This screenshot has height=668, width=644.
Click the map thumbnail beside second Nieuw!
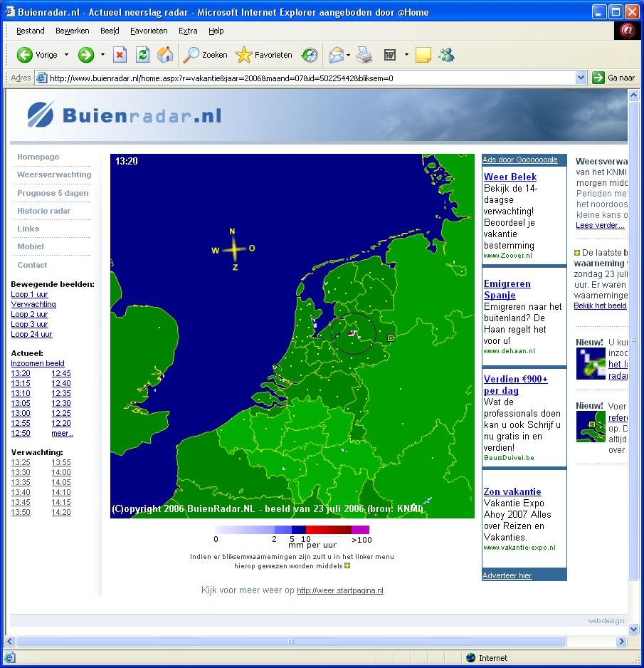(591, 427)
